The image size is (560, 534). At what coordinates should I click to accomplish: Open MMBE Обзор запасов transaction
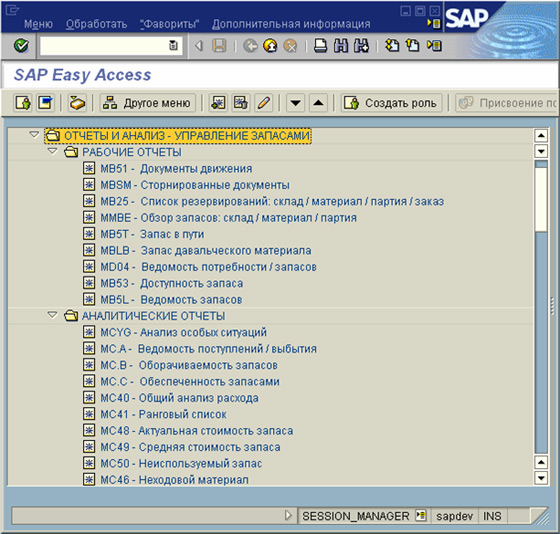point(229,218)
